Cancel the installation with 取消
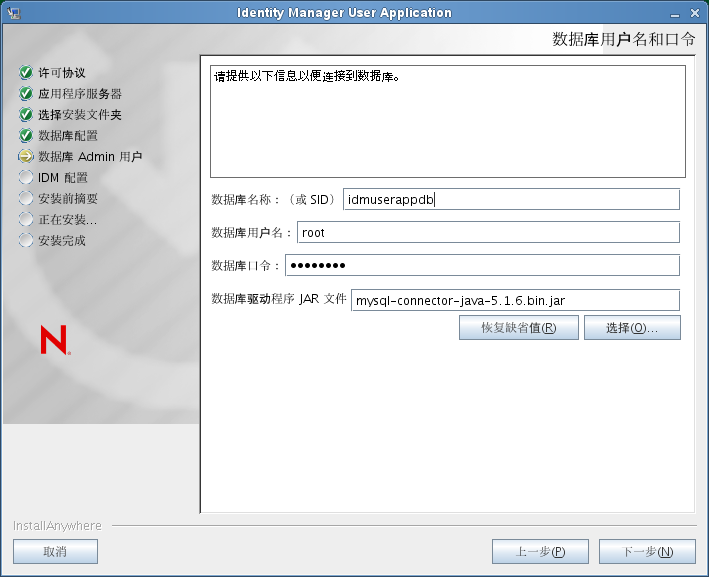This screenshot has width=709, height=577. pos(55,552)
